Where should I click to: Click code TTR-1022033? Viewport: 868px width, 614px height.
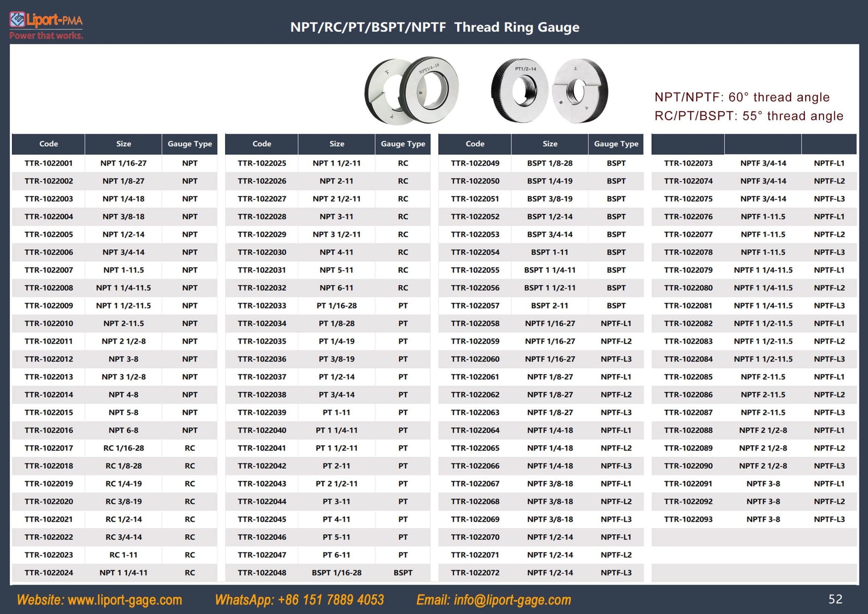[262, 305]
